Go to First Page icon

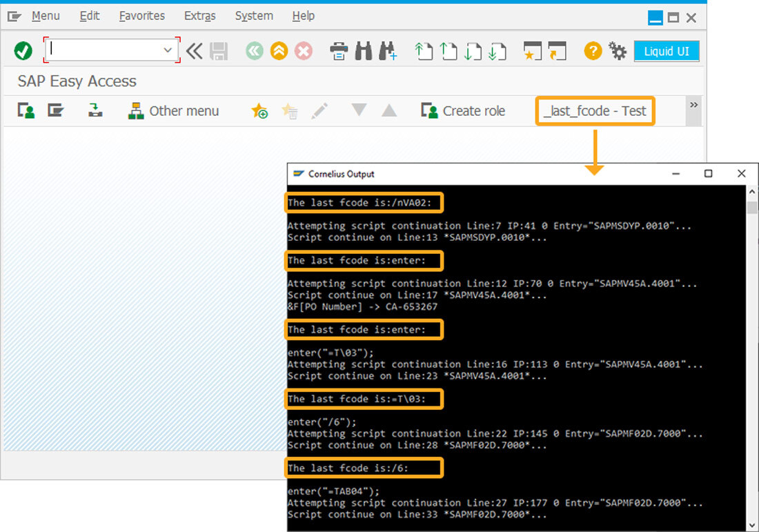pyautogui.click(x=424, y=51)
